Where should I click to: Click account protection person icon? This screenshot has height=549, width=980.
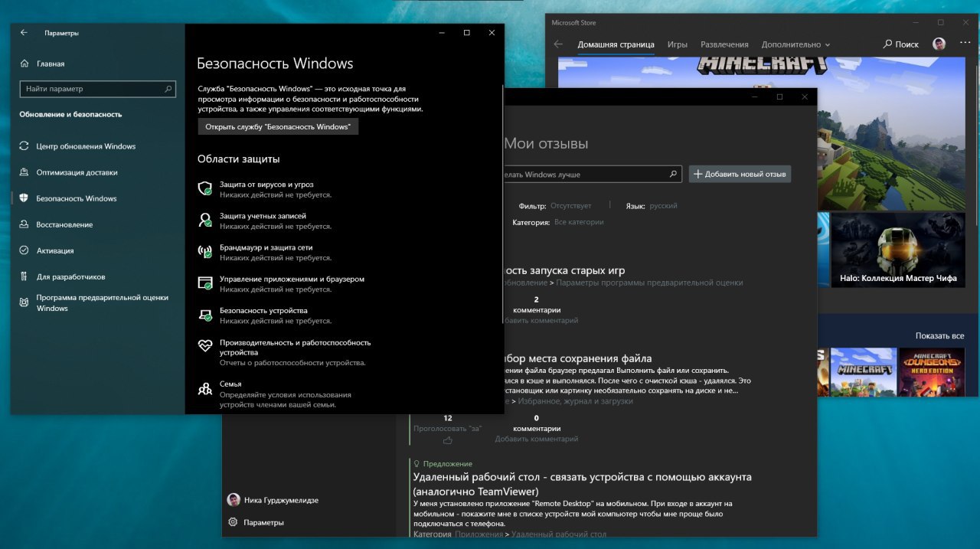pos(204,221)
